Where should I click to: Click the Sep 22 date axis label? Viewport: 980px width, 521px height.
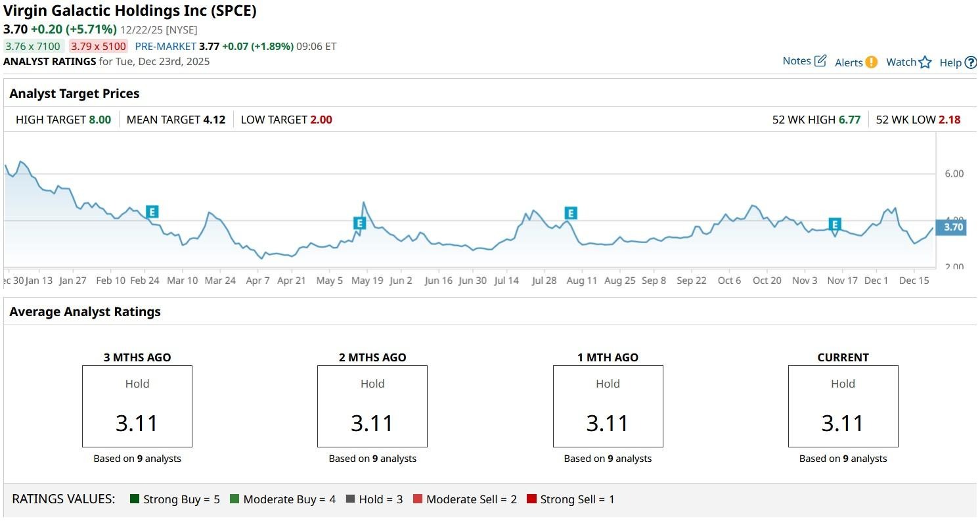tap(692, 281)
